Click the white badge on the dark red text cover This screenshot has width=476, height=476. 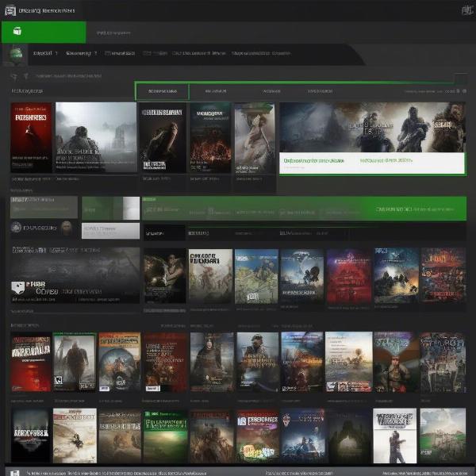pyautogui.click(x=152, y=388)
